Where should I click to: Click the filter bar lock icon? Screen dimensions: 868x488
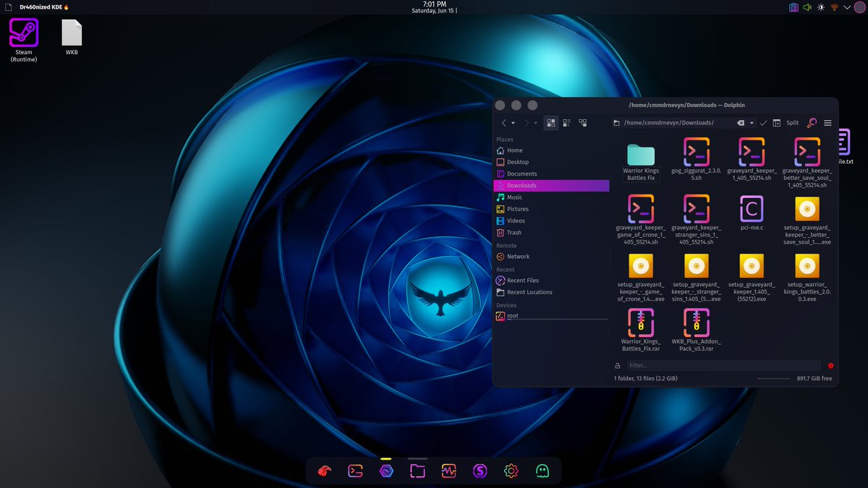point(617,366)
